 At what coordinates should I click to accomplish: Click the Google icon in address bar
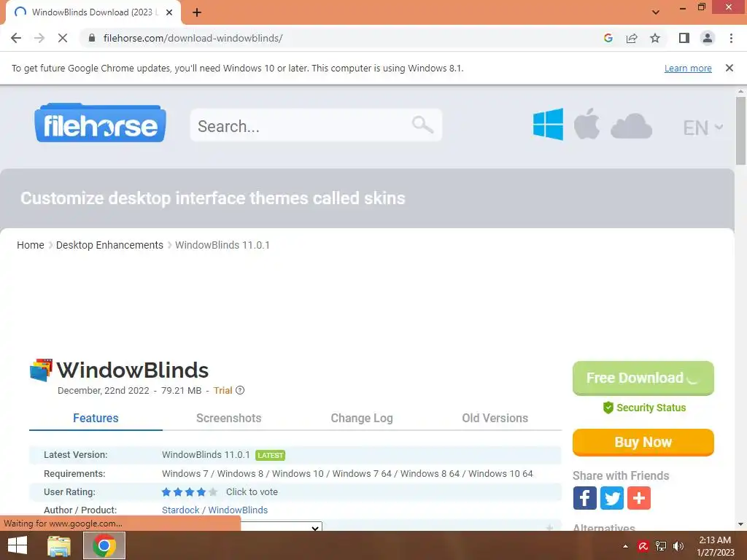tap(608, 38)
